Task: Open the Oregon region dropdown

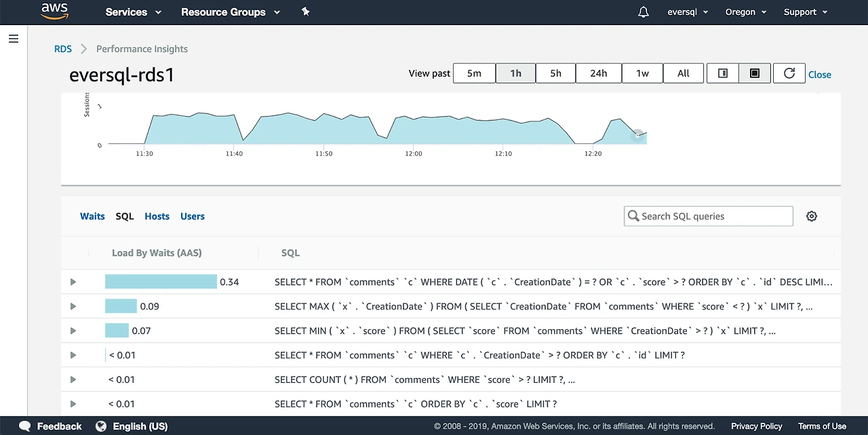Action: coord(745,12)
